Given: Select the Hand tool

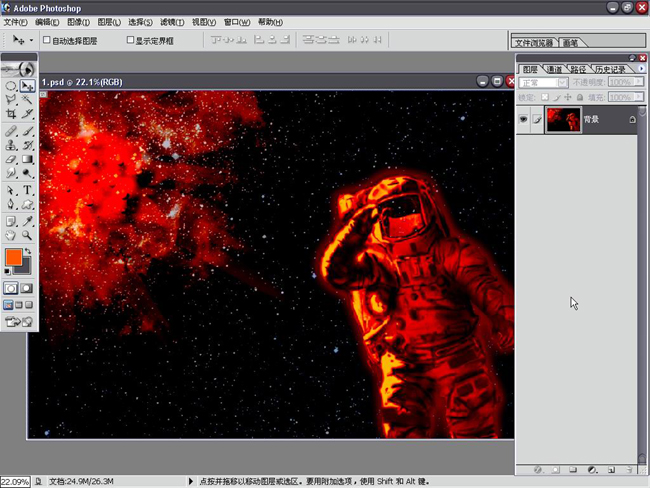Looking at the screenshot, I should click(11, 236).
